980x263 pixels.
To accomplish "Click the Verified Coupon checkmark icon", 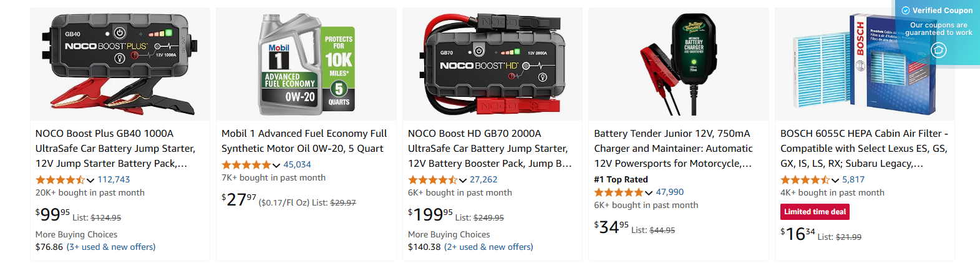I will [x=906, y=10].
